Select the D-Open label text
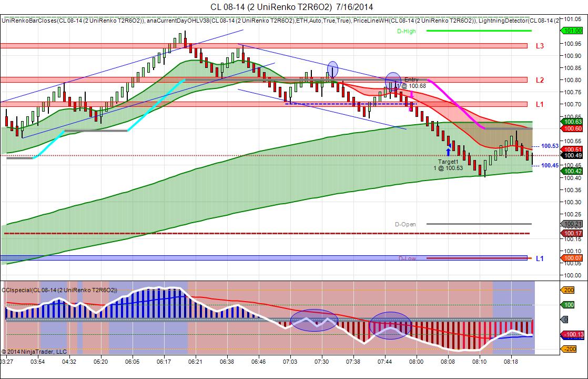 (405, 224)
